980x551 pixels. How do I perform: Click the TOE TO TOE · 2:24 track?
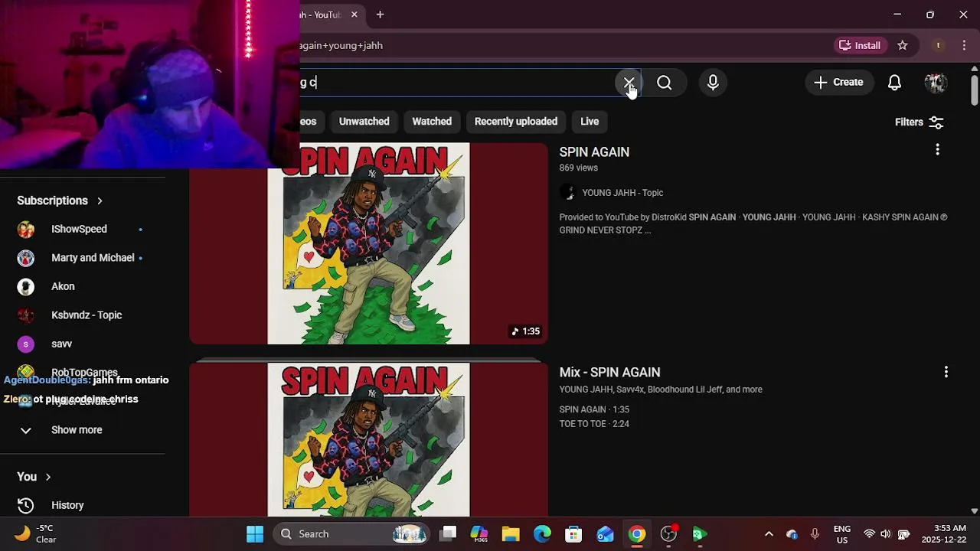(594, 424)
